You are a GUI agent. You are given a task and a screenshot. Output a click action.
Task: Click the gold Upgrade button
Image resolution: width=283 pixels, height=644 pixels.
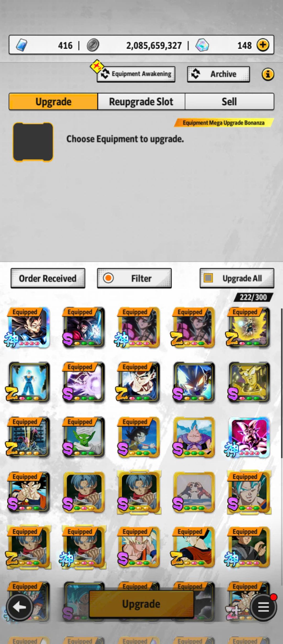pos(141,604)
